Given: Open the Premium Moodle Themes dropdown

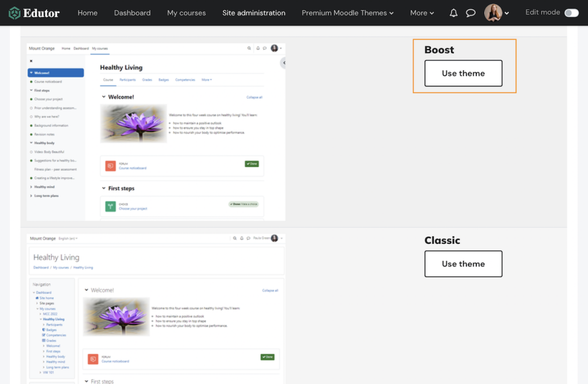Looking at the screenshot, I should 347,13.
